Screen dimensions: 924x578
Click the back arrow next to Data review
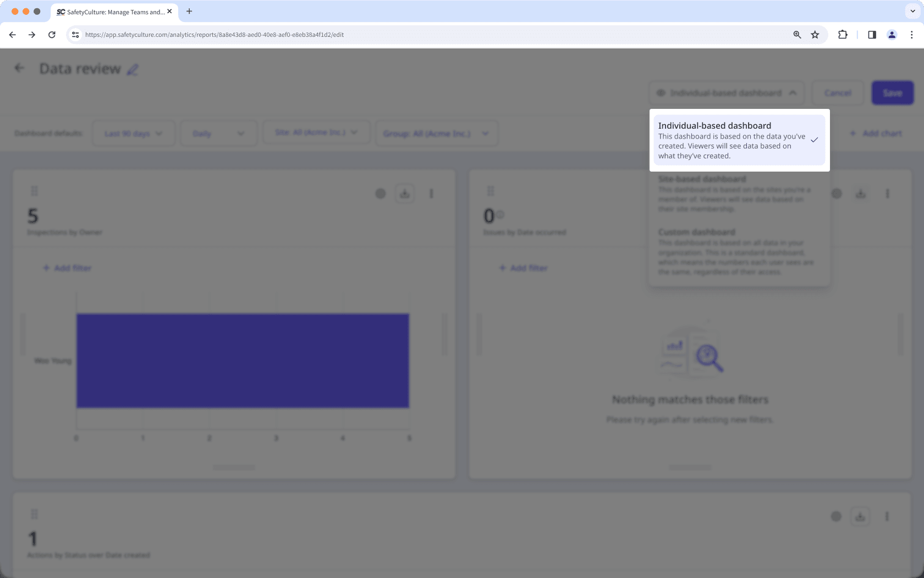pyautogui.click(x=19, y=68)
